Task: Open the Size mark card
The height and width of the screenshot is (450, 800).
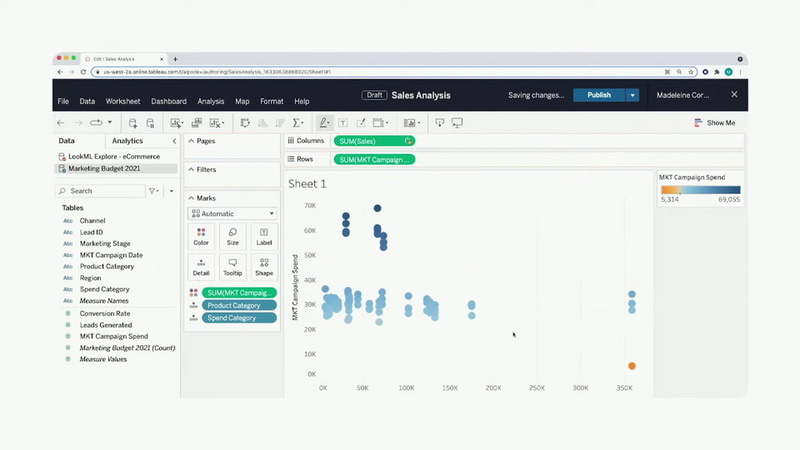Action: (233, 236)
